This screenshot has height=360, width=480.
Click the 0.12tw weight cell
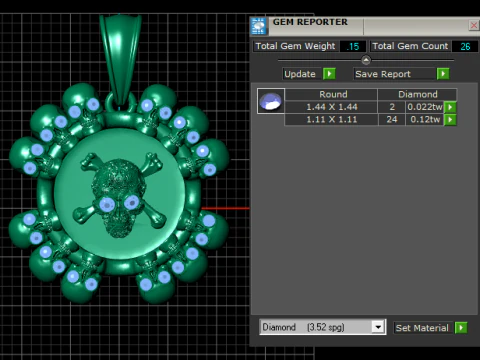pos(425,120)
